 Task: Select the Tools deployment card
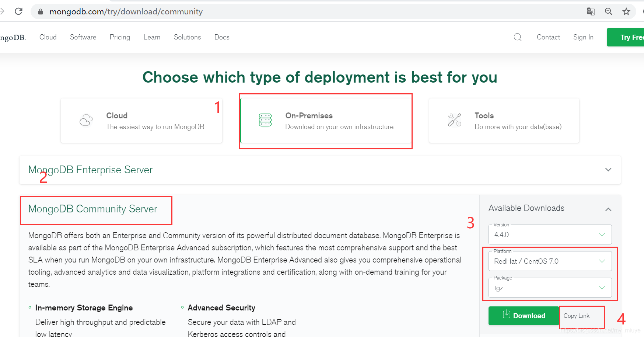click(504, 121)
